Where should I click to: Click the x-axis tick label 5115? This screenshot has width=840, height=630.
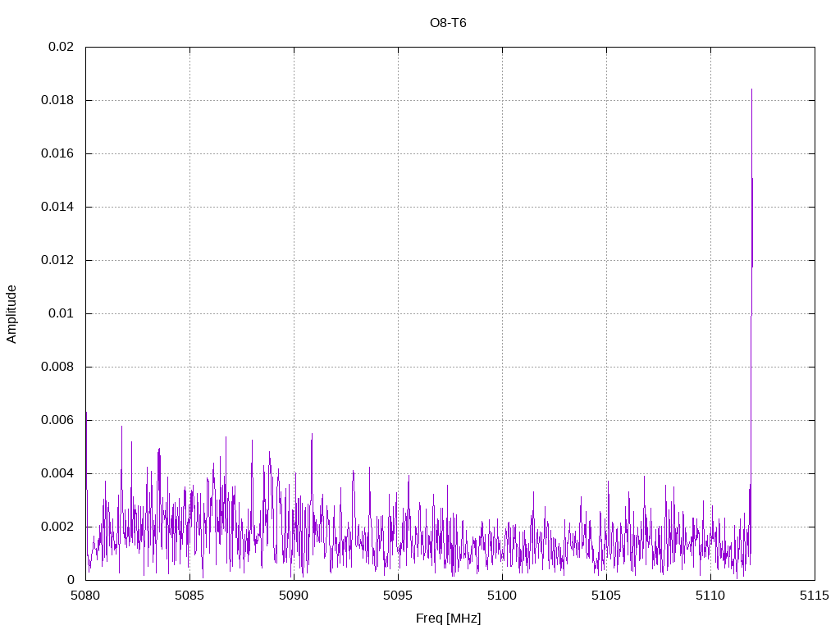[815, 596]
